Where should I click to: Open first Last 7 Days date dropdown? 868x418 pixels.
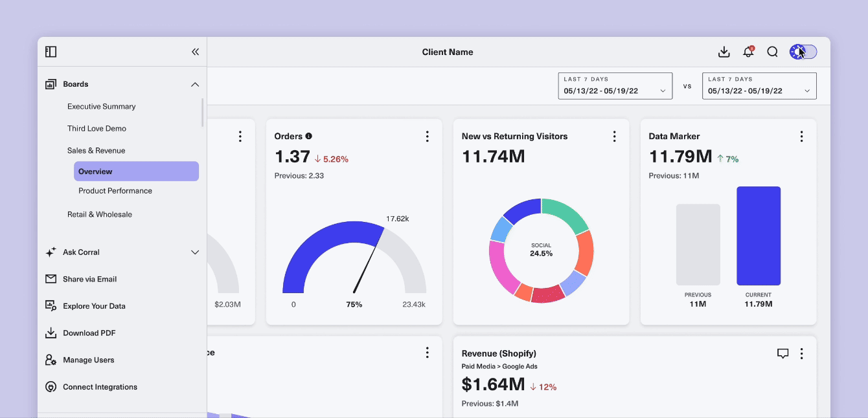(615, 85)
